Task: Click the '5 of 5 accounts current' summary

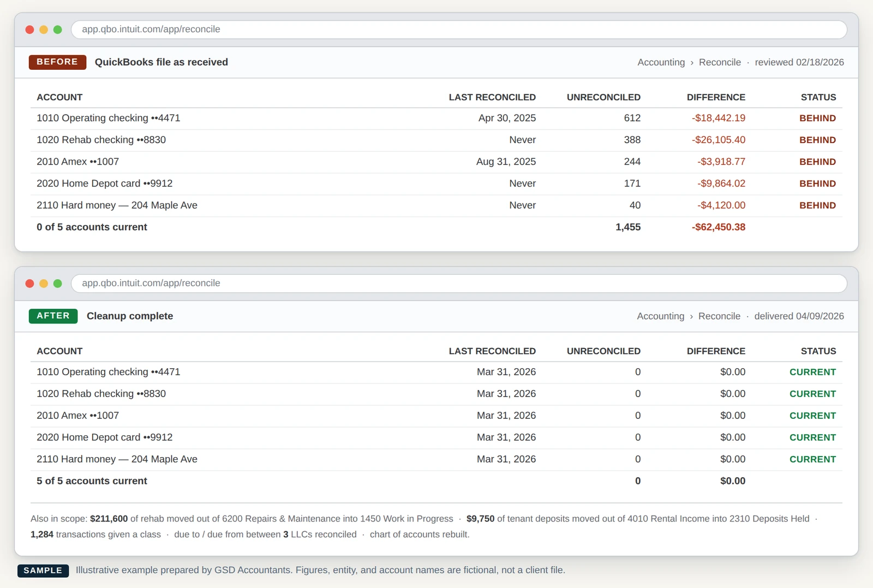Action: pyautogui.click(x=92, y=481)
